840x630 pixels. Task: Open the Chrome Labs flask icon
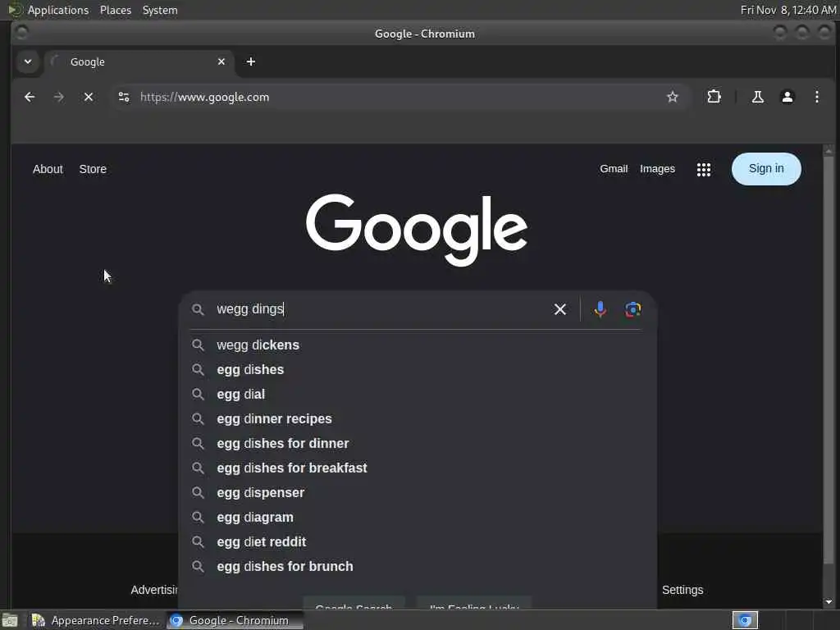click(757, 97)
